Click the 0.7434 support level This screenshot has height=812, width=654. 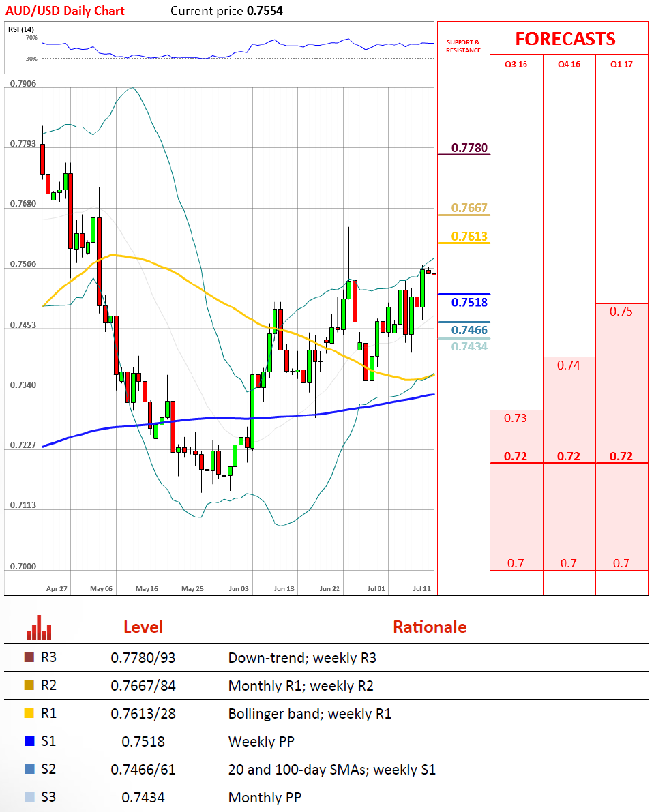coord(469,346)
